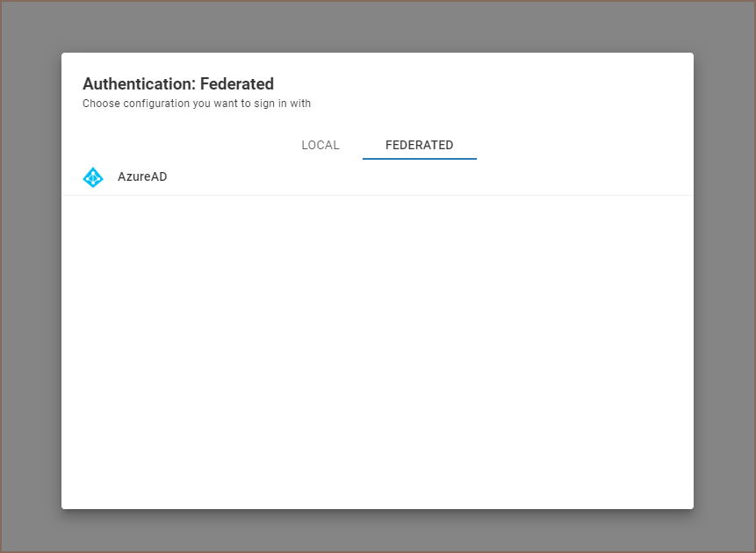Click the gray overlay left of dialog

pyautogui.click(x=31, y=281)
